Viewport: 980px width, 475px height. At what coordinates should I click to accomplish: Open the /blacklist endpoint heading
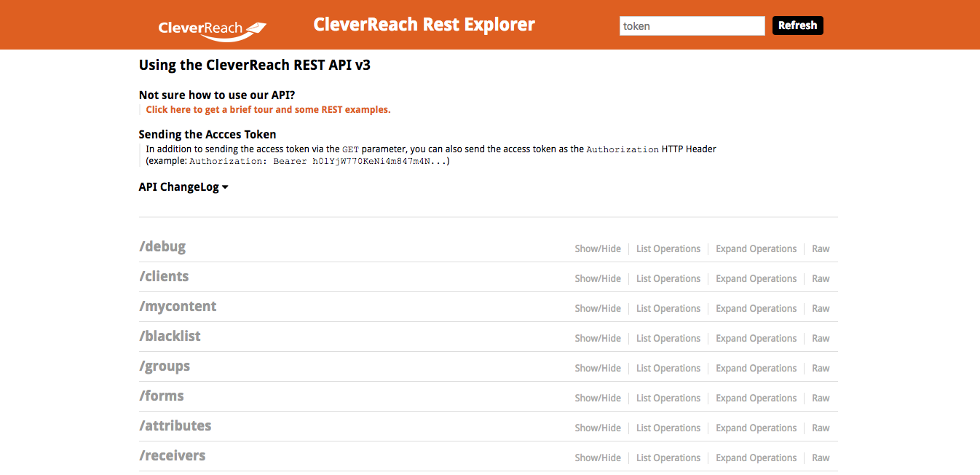(x=170, y=336)
